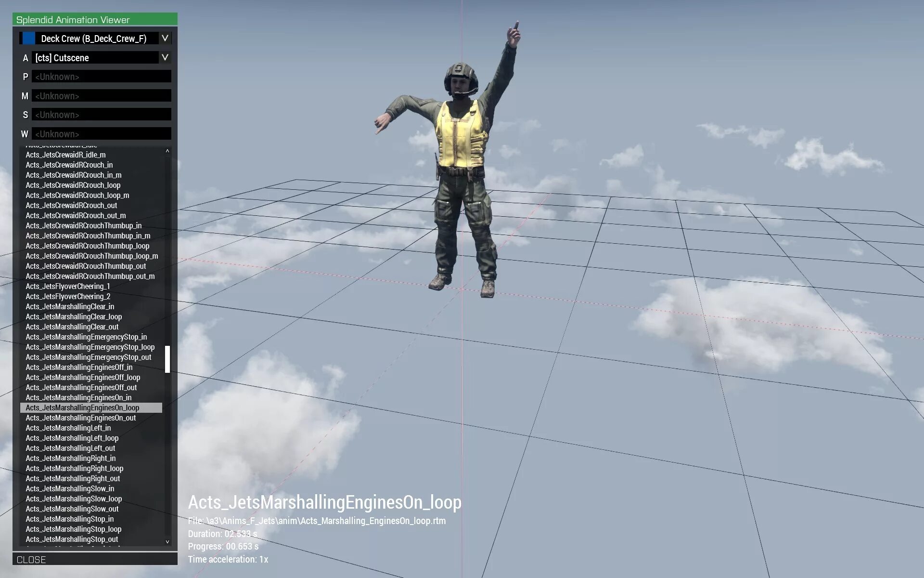The height and width of the screenshot is (578, 924).
Task: Pick Acts_JetsCrewaidRCrouchThumbup_loop animation
Action: click(87, 246)
